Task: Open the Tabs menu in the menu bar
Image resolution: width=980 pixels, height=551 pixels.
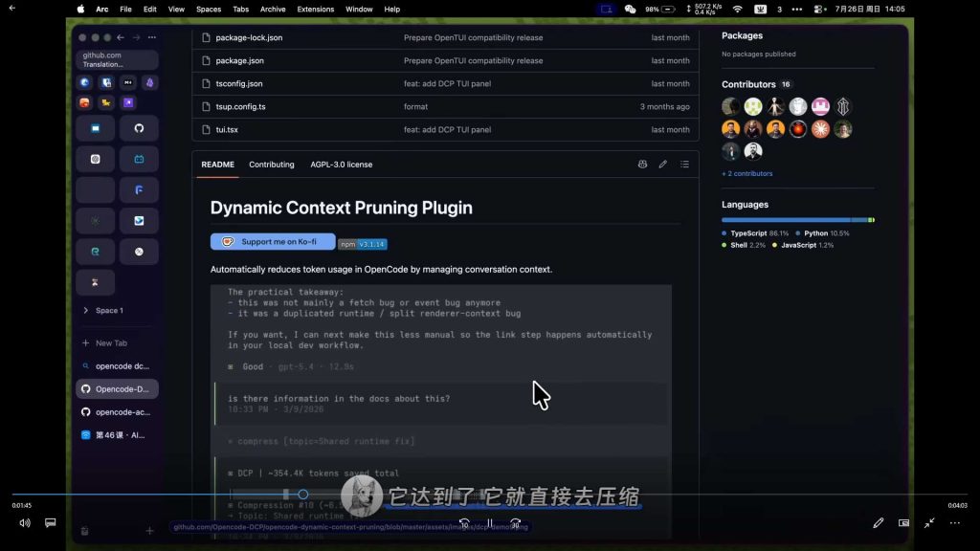Action: (240, 10)
